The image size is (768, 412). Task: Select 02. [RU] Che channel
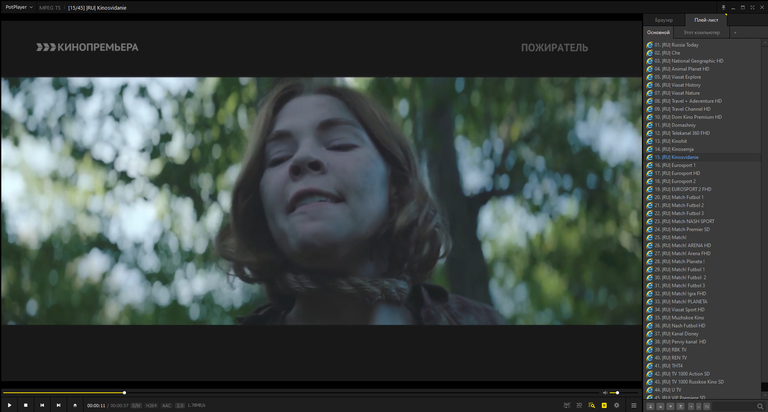[x=703, y=53]
